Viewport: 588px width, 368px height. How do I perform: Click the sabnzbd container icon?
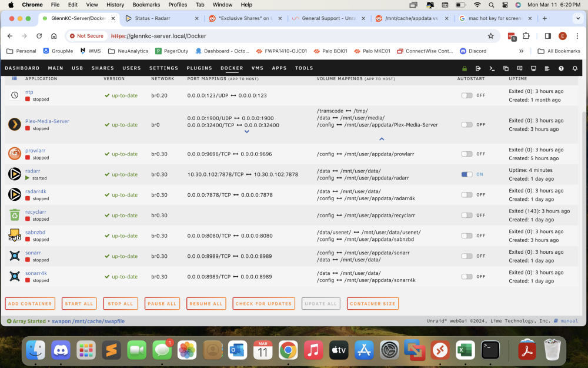15,236
